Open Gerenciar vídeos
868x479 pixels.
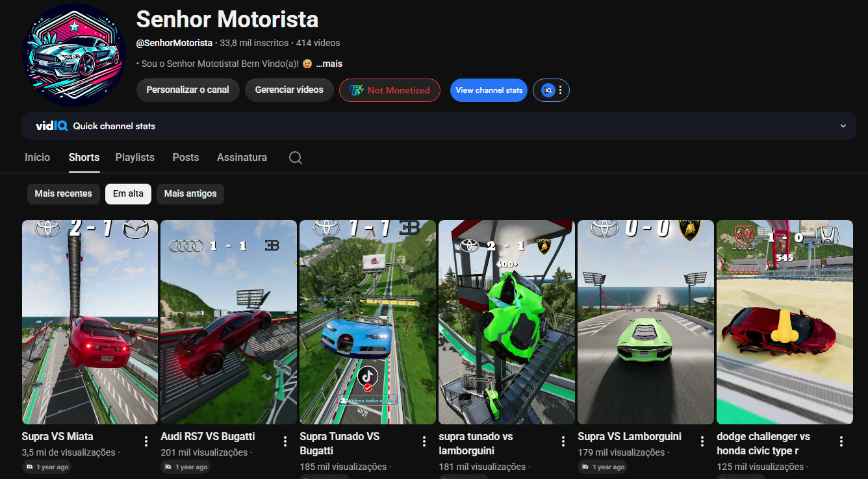pos(289,90)
